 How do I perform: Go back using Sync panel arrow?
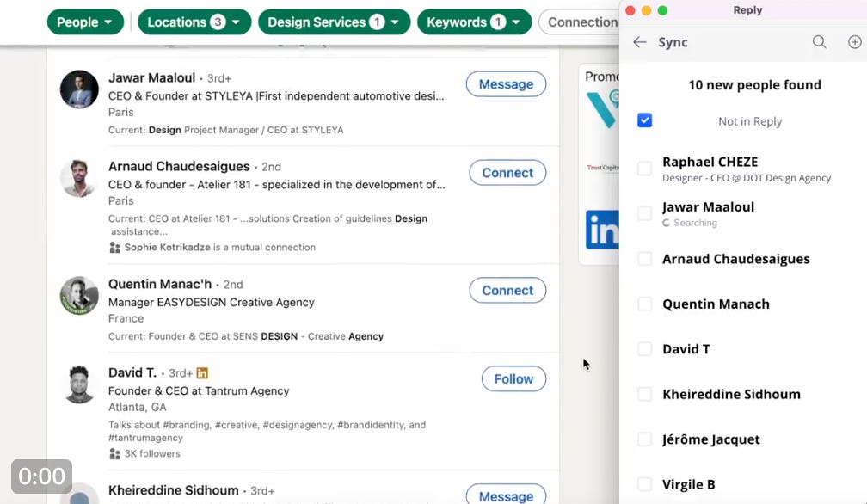point(640,42)
